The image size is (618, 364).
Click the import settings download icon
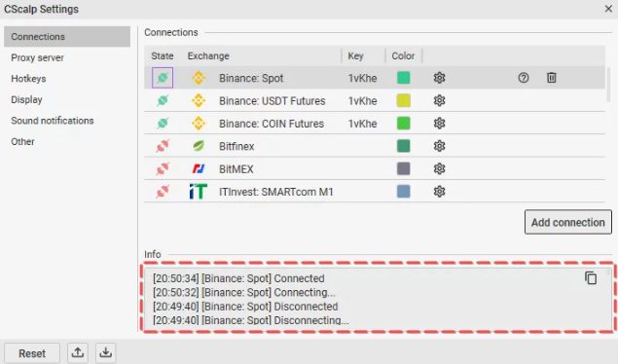click(x=106, y=352)
